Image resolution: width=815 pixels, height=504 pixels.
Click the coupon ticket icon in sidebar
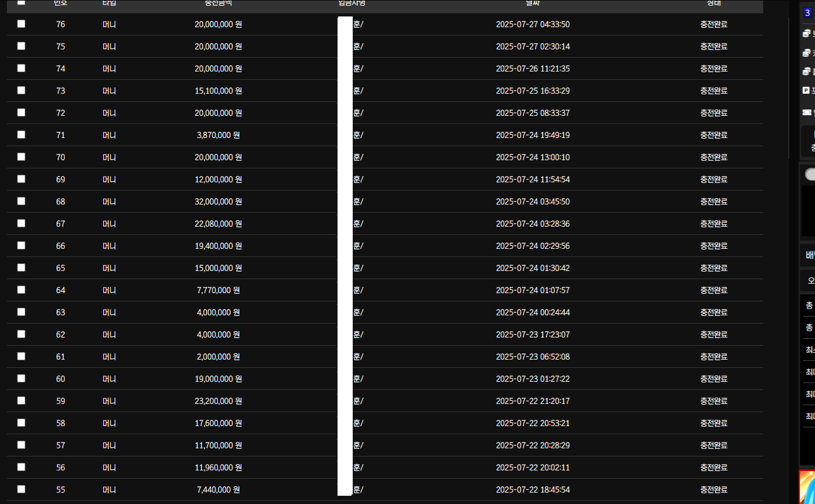[806, 112]
